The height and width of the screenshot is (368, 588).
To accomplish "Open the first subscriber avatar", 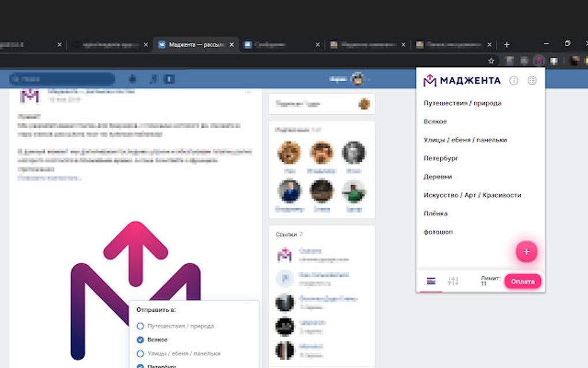I will pyautogui.click(x=289, y=152).
